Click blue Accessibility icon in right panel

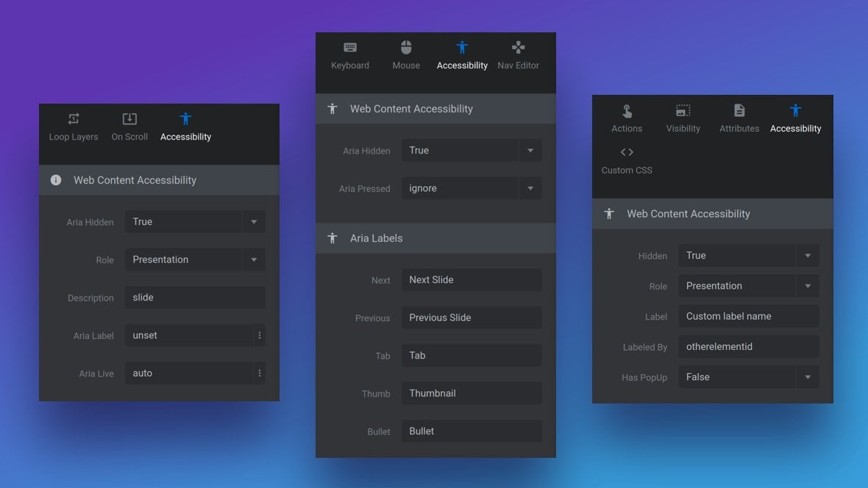795,111
